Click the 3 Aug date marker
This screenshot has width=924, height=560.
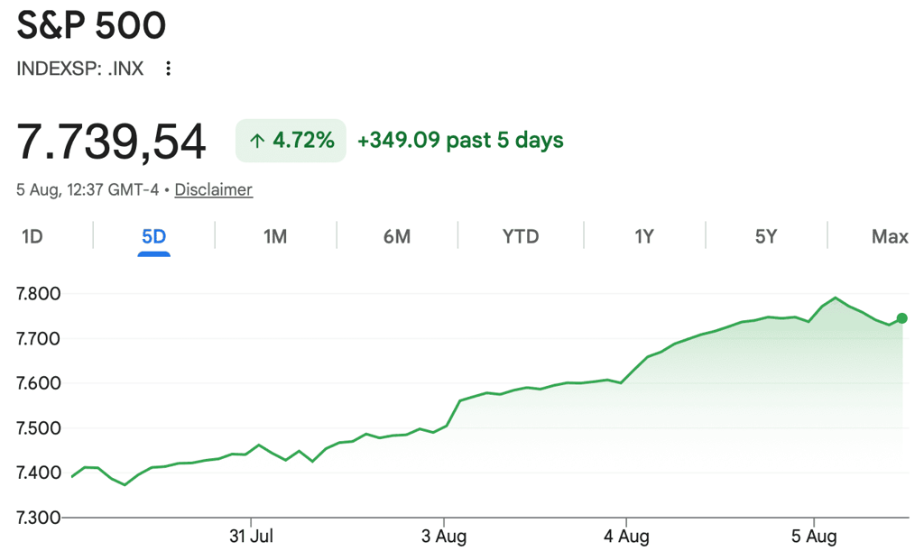click(444, 537)
